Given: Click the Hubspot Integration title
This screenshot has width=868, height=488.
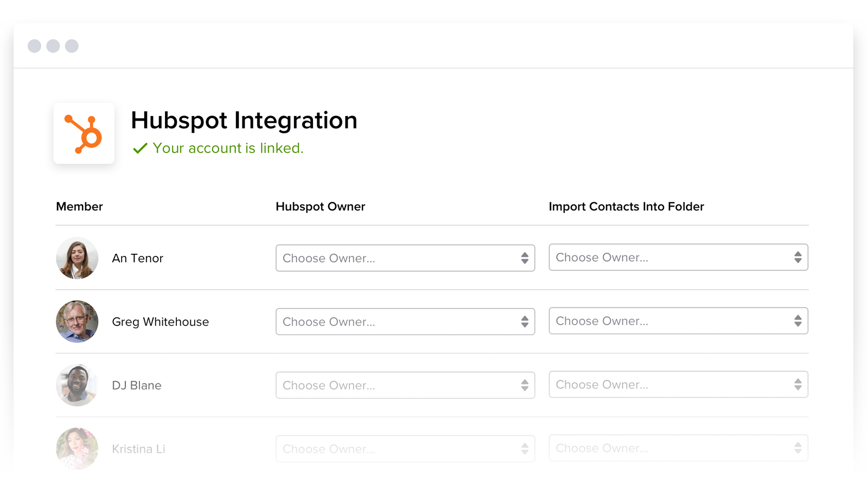Looking at the screenshot, I should (x=244, y=120).
